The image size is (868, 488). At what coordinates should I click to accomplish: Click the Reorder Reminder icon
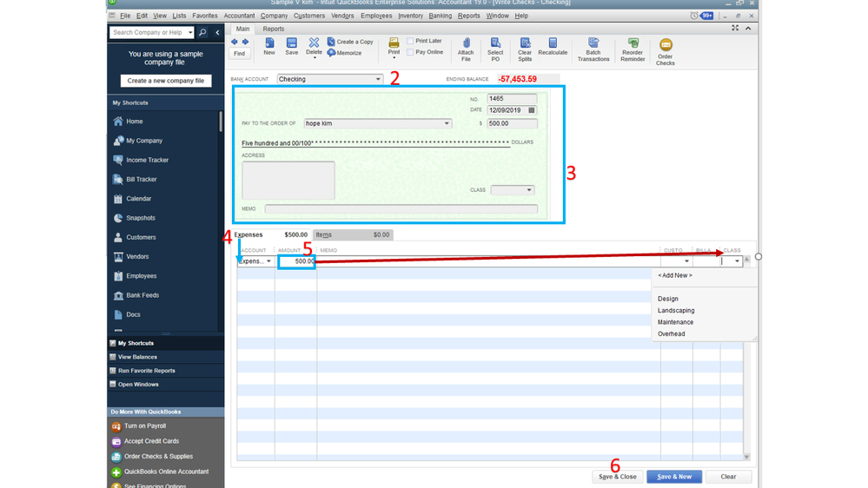click(633, 49)
